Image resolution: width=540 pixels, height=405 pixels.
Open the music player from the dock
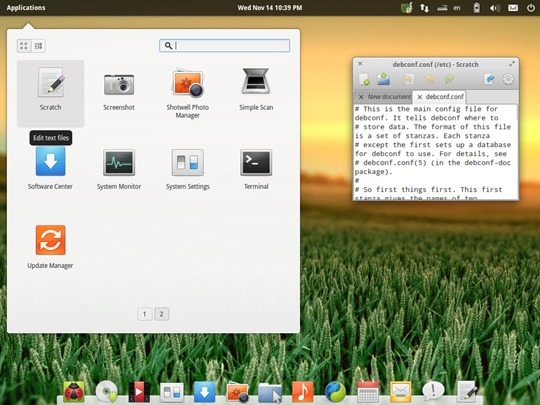coord(302,392)
